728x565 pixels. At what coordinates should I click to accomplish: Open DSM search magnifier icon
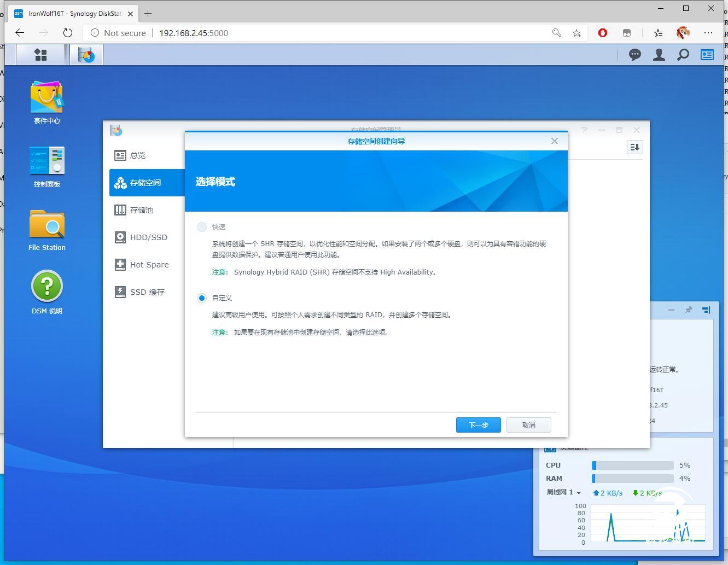[x=683, y=55]
